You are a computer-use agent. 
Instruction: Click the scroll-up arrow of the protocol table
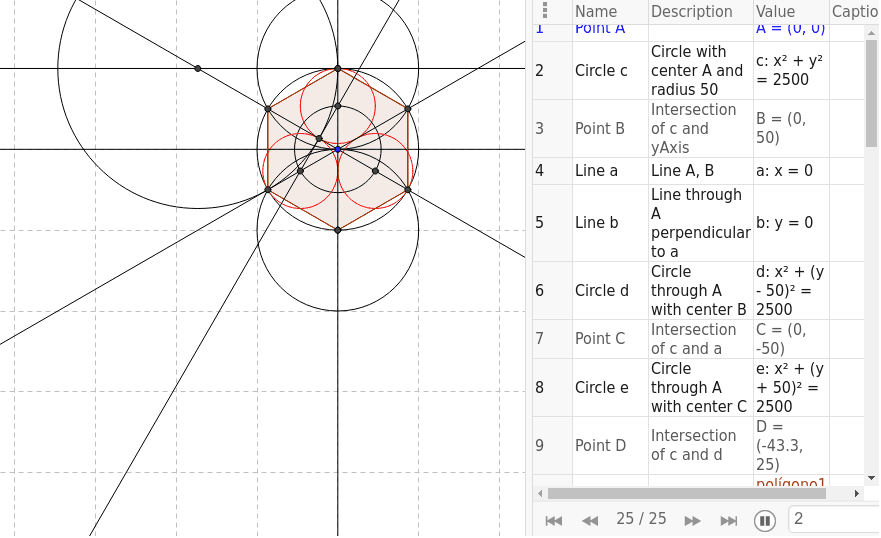coord(871,33)
